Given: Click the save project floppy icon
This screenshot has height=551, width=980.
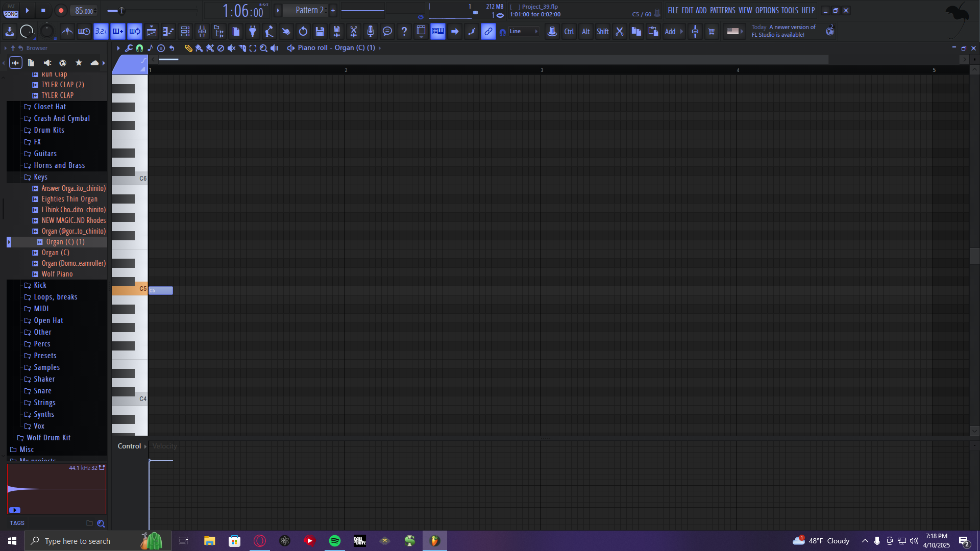Looking at the screenshot, I should 320,32.
